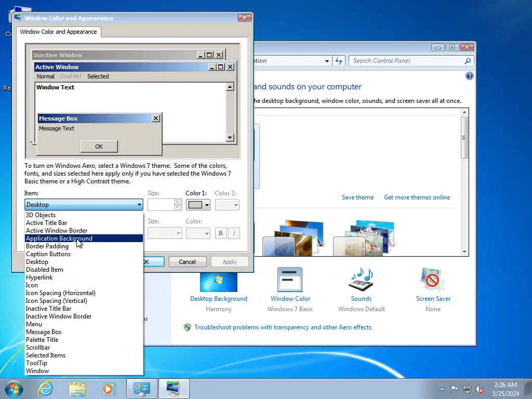Pick Icon Spacing (Vertical) option
The width and height of the screenshot is (532, 399).
coord(84,301)
